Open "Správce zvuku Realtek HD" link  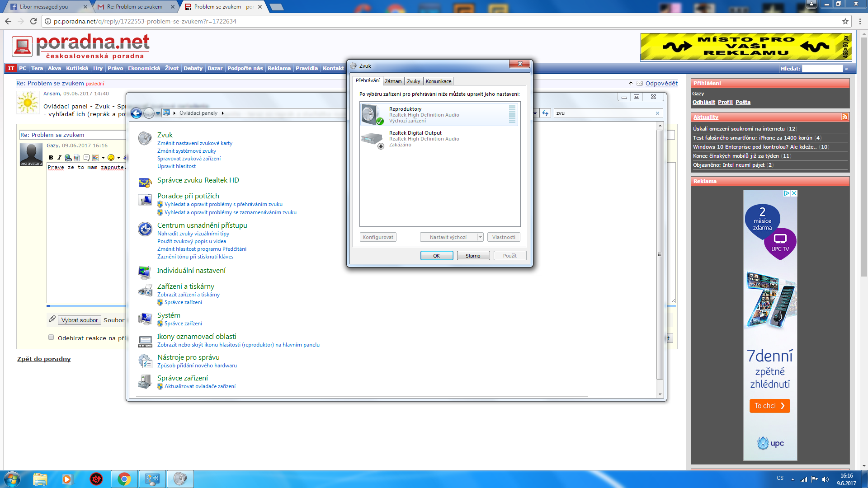[x=198, y=180]
